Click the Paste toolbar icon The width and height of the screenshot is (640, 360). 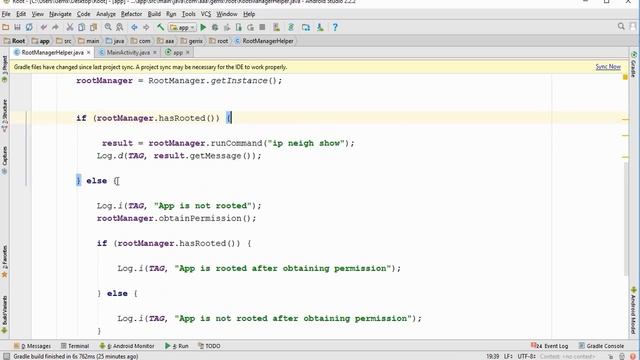[x=93, y=27]
